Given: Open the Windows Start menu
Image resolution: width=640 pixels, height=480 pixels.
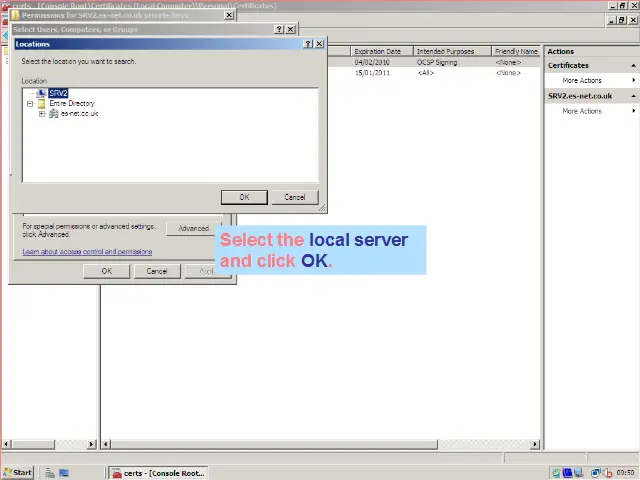Looking at the screenshot, I should [x=17, y=472].
